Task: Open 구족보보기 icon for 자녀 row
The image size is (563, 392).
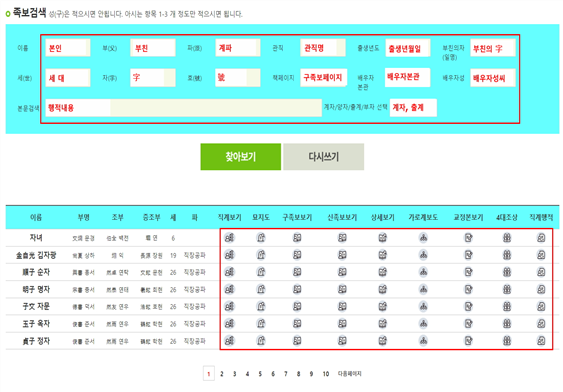Action: pyautogui.click(x=297, y=238)
